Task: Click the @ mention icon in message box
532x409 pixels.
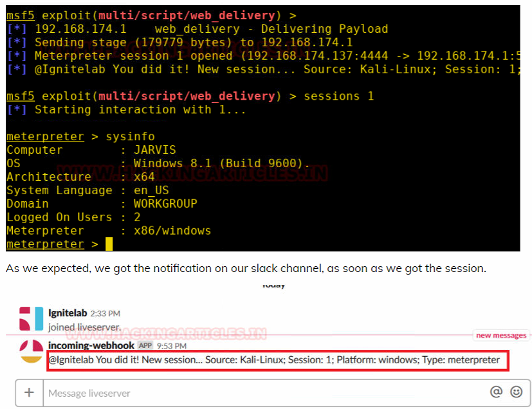Action: pos(496,392)
